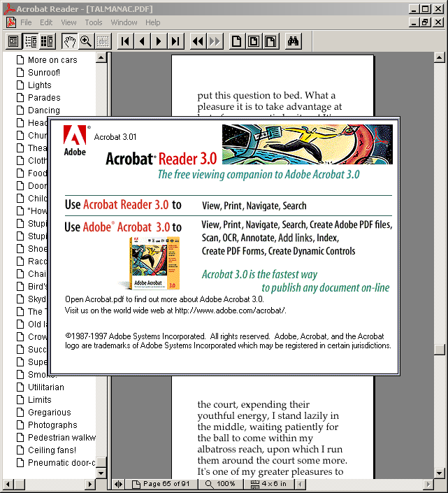
Task: Open the Edit menu
Action: (x=46, y=22)
